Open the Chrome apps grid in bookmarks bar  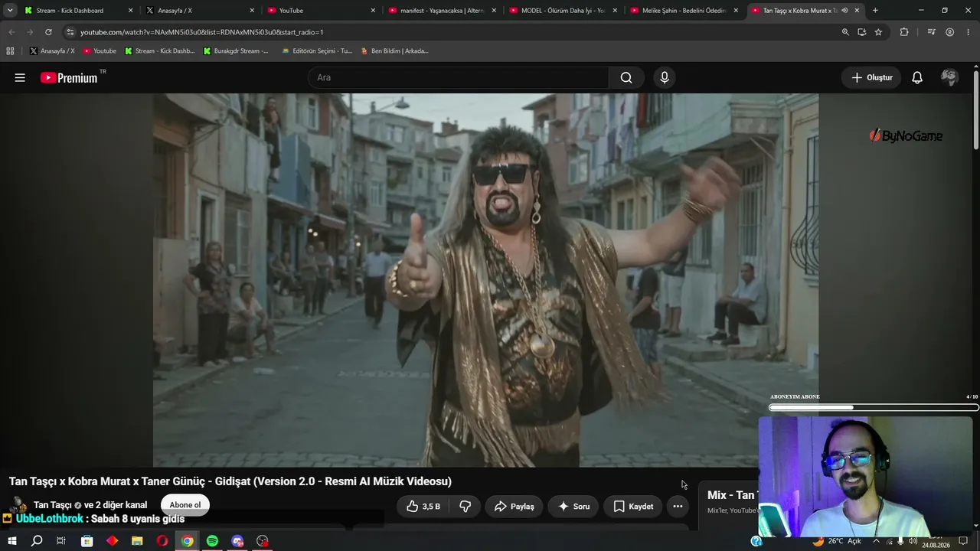[x=10, y=51]
